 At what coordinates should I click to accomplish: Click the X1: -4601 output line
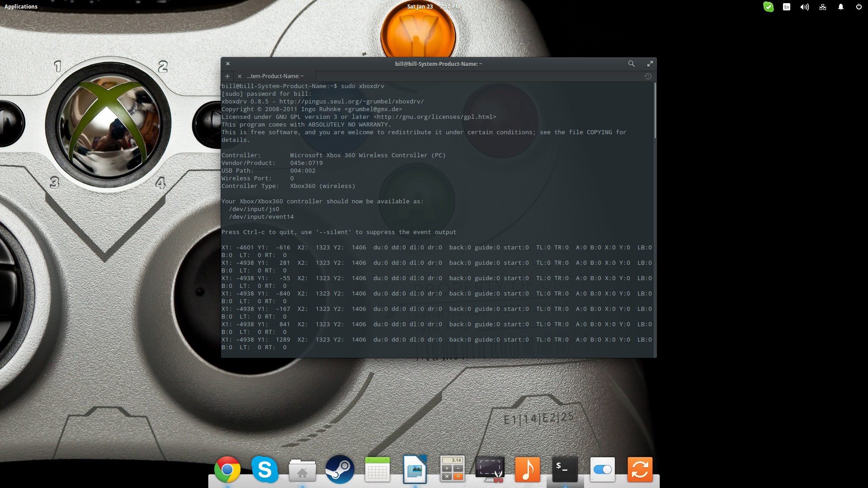click(x=436, y=248)
